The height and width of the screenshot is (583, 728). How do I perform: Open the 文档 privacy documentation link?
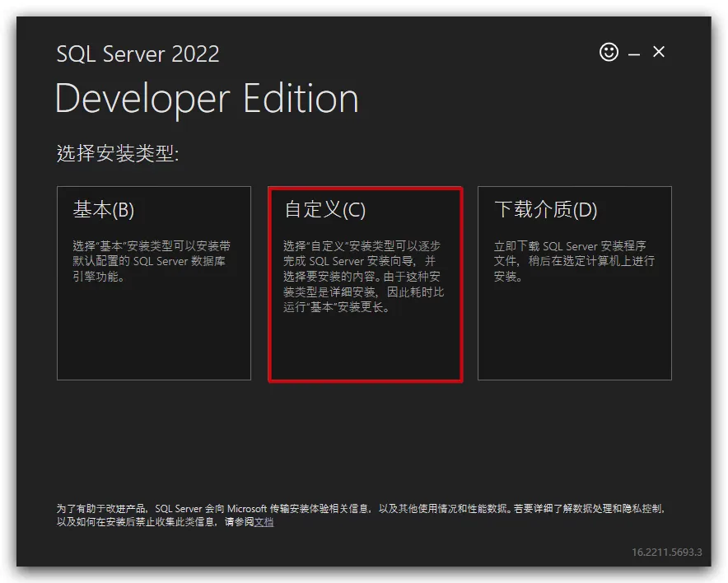(264, 522)
